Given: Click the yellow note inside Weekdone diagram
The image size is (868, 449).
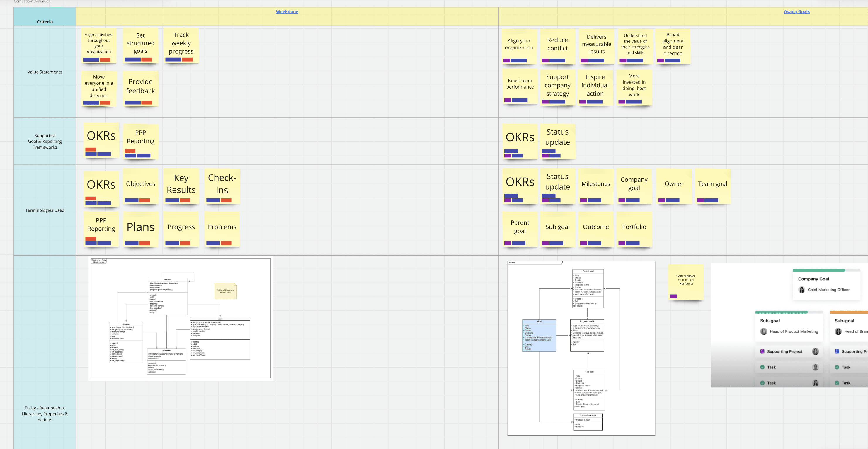Looking at the screenshot, I should pyautogui.click(x=225, y=291).
